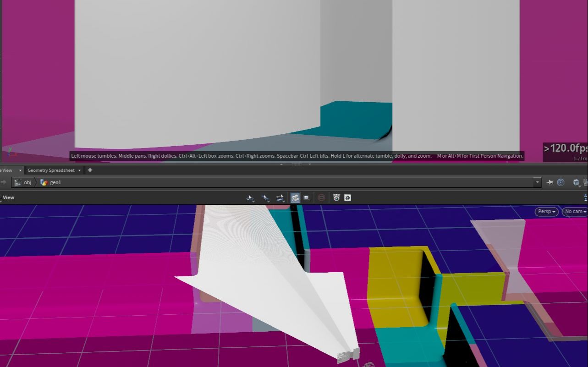The image size is (588, 367).
Task: Click the box zoom magnifier icon
Action: click(x=306, y=197)
